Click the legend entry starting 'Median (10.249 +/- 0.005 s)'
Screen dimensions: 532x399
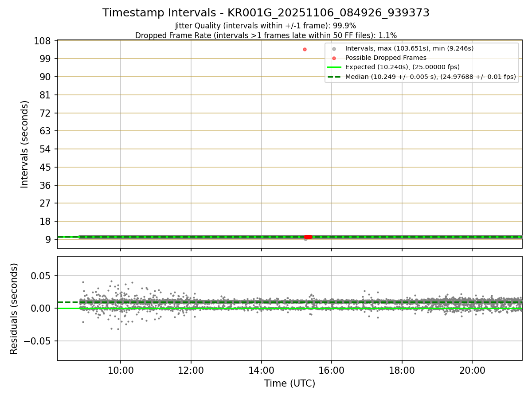[x=430, y=76]
